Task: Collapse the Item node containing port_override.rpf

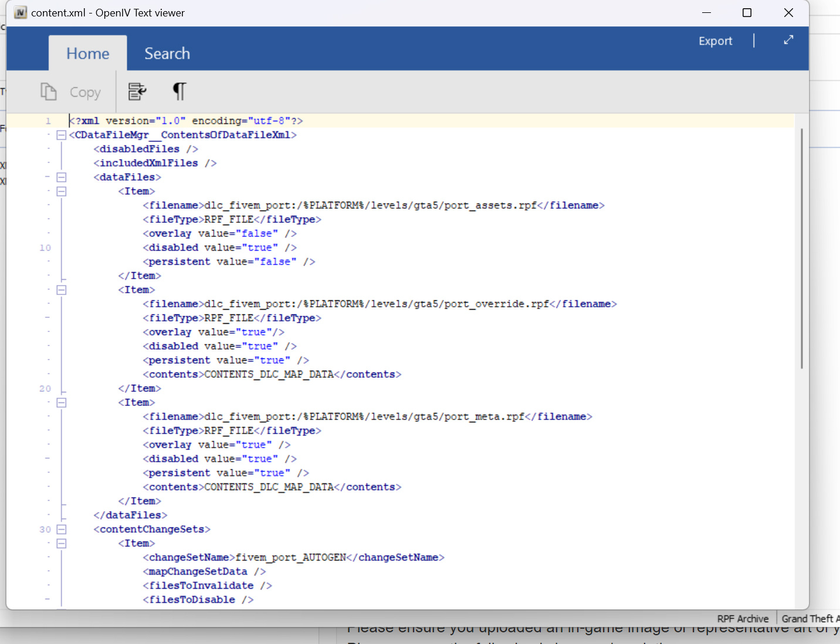Action: click(61, 290)
